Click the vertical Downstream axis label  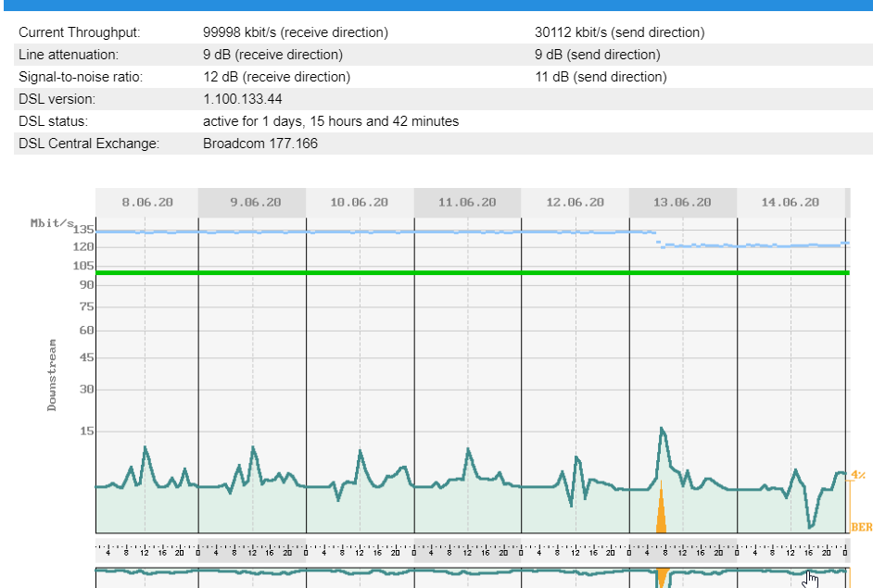coord(52,374)
